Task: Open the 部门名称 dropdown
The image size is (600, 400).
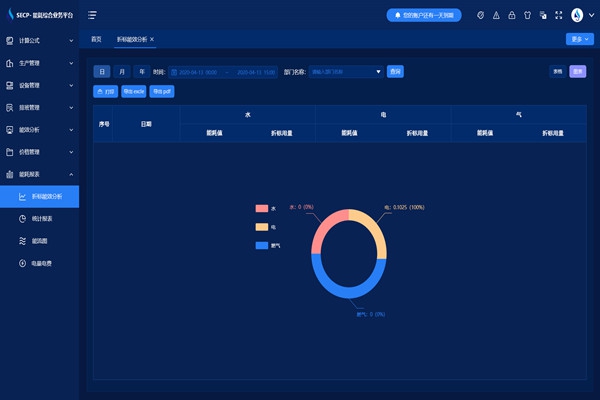Action: (345, 72)
